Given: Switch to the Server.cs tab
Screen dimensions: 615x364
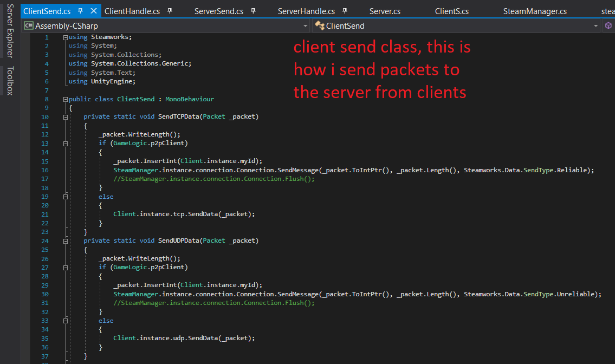Looking at the screenshot, I should [385, 10].
